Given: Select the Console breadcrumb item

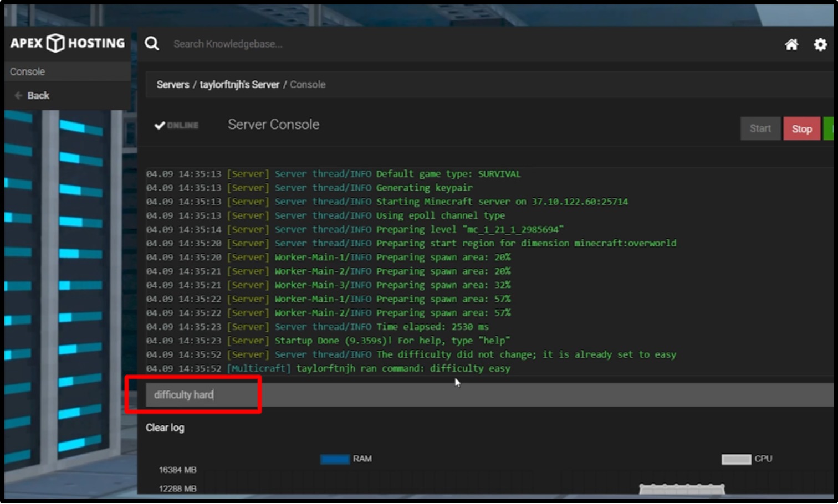Looking at the screenshot, I should (308, 85).
